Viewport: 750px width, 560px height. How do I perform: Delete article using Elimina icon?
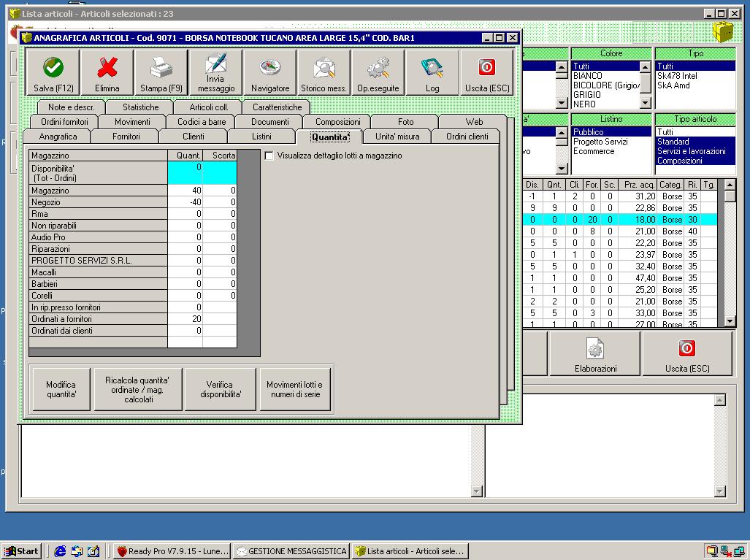coord(107,73)
